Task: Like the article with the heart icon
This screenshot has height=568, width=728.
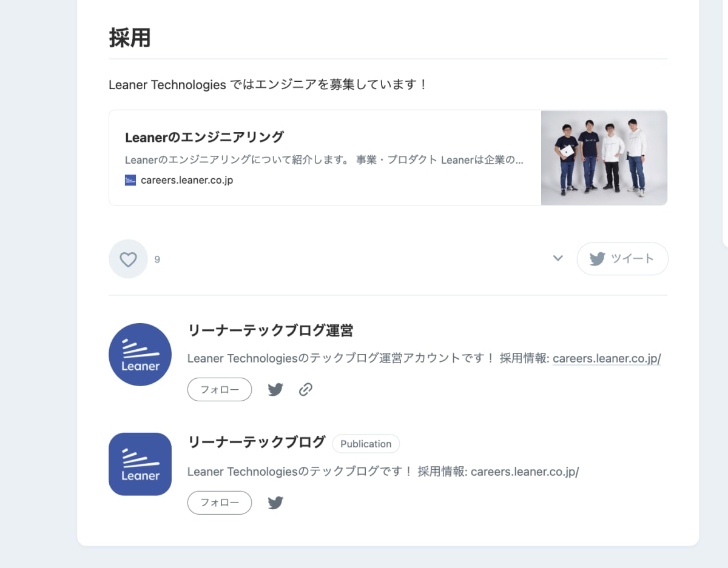Action: click(128, 259)
